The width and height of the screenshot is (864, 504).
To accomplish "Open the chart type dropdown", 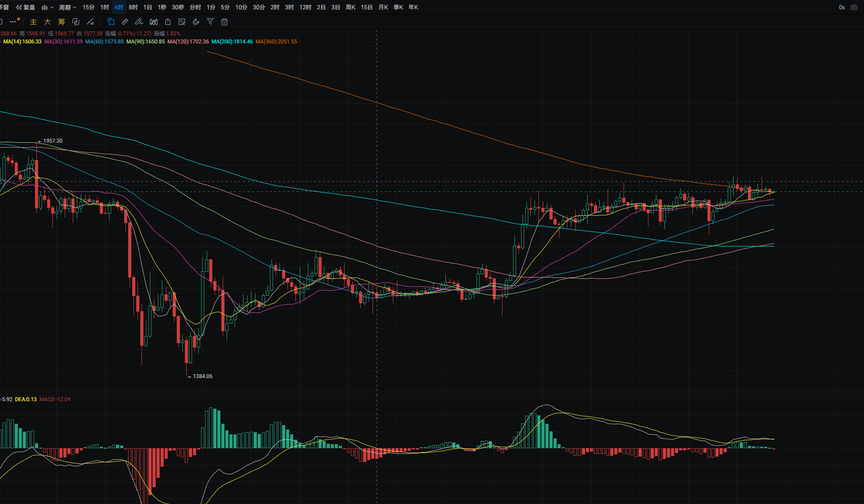I will click(47, 7).
